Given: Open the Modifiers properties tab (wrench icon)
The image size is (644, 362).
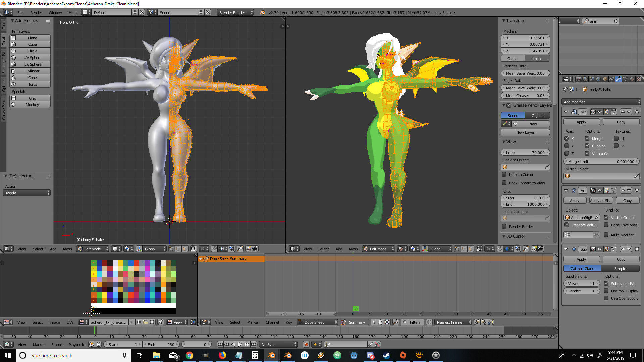Looking at the screenshot, I should [619, 79].
